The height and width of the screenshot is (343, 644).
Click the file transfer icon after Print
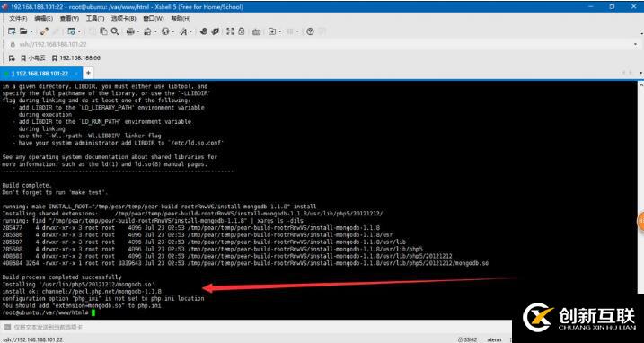pyautogui.click(x=148, y=31)
